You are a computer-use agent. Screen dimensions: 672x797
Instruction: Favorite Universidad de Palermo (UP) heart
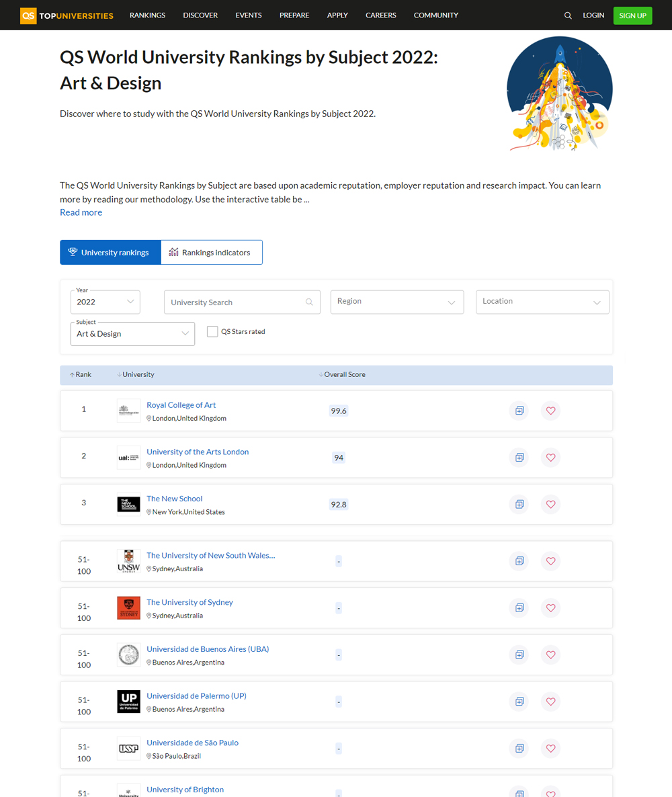click(x=550, y=702)
